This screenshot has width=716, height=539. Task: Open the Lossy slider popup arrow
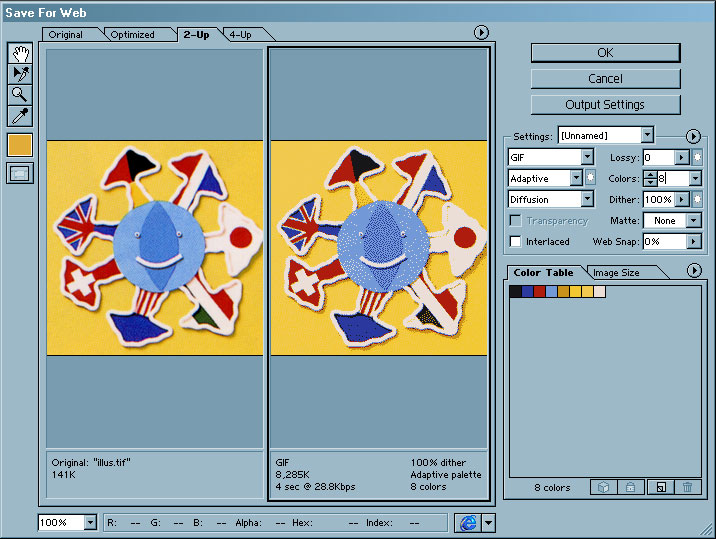click(681, 158)
